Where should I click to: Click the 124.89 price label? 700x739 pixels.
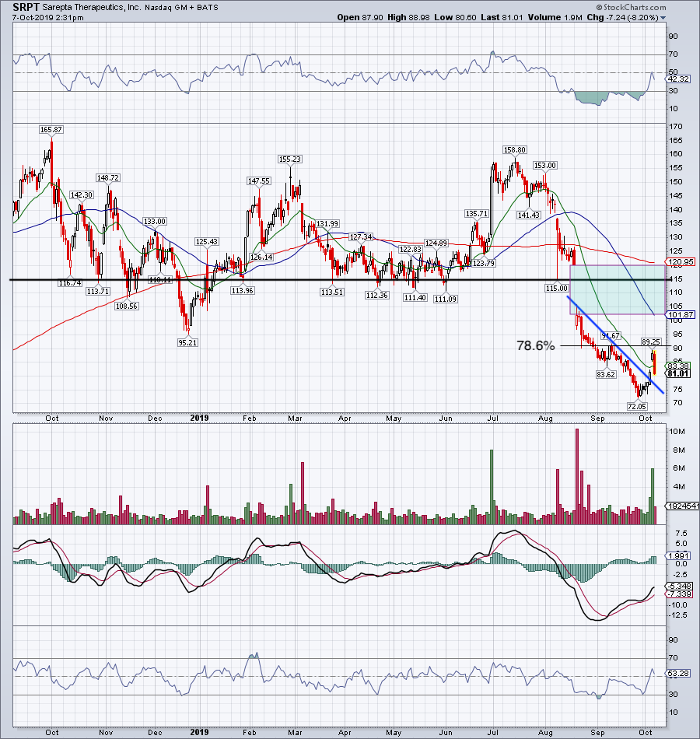click(436, 243)
